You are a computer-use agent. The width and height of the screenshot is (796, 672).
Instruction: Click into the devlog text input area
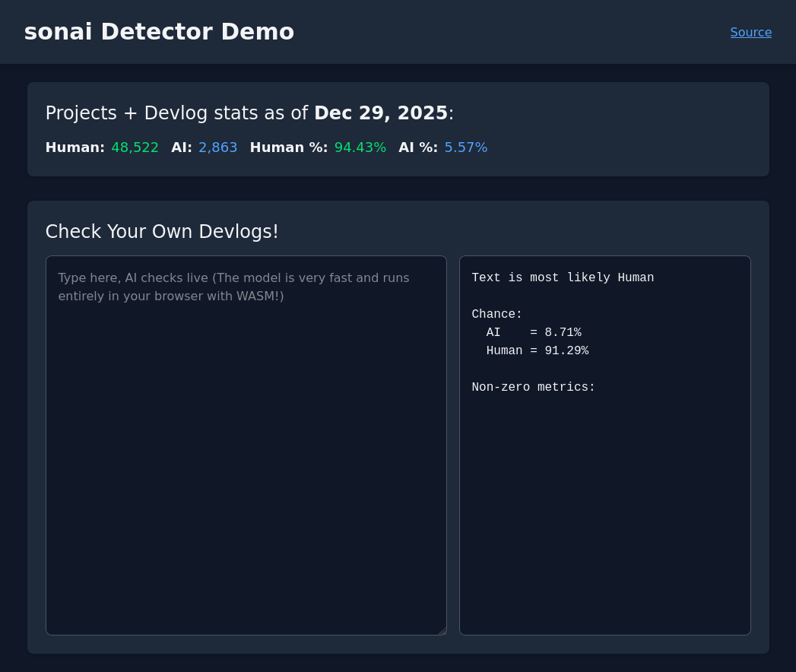tap(246, 445)
